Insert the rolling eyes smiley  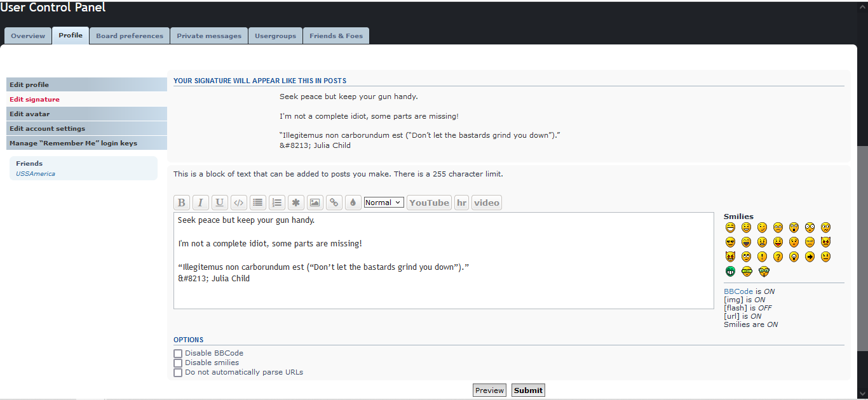(x=746, y=257)
